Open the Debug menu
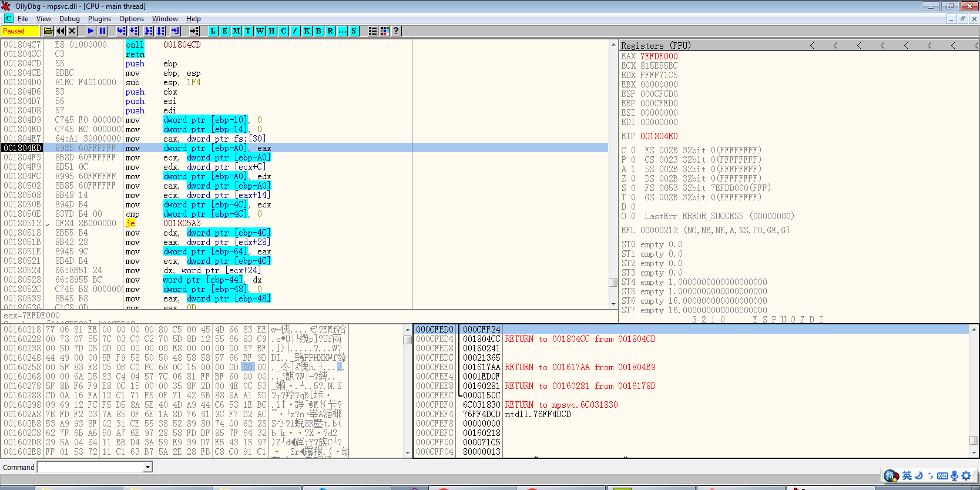 coord(69,19)
